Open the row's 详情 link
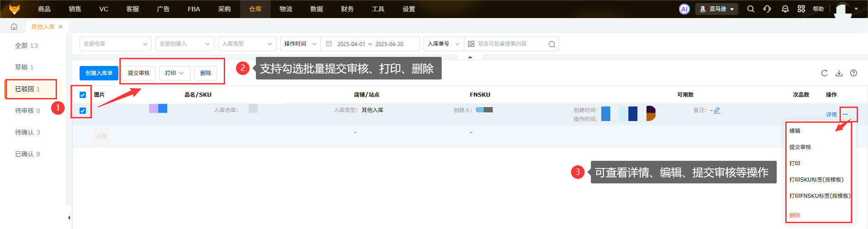This screenshot has width=868, height=229. pos(831,115)
